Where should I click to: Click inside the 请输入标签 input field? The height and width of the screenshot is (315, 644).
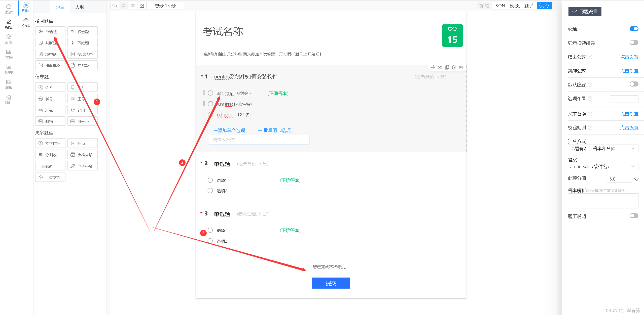click(259, 140)
